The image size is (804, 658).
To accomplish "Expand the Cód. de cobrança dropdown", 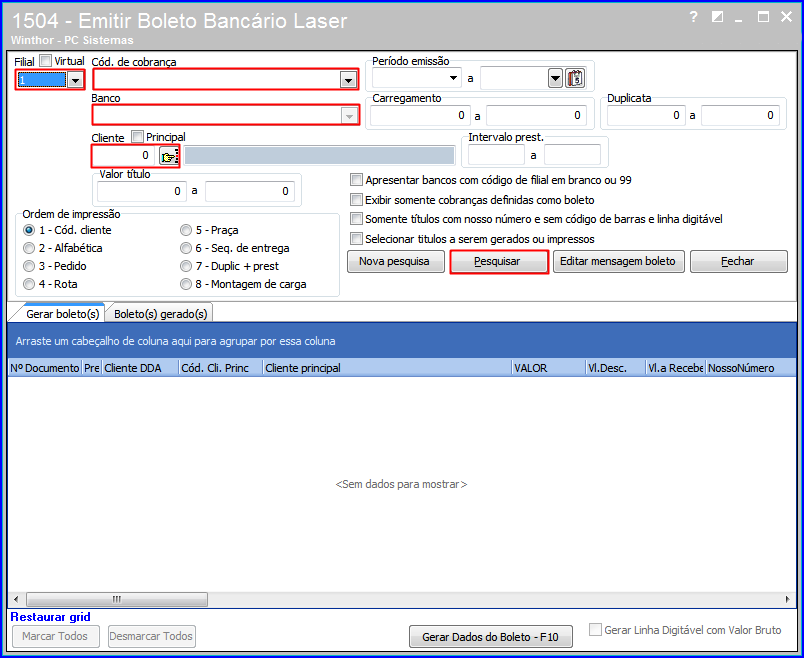I will 348,80.
